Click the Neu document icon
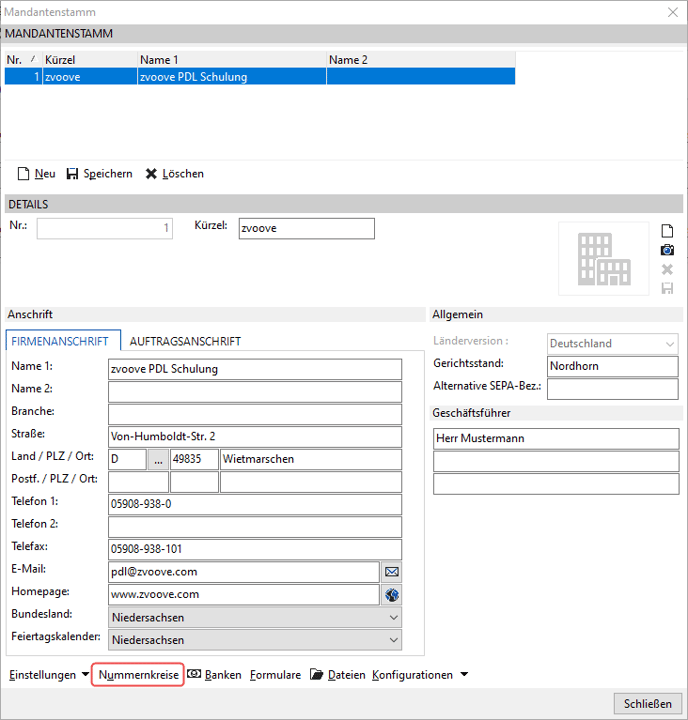The image size is (688, 720). [x=23, y=174]
